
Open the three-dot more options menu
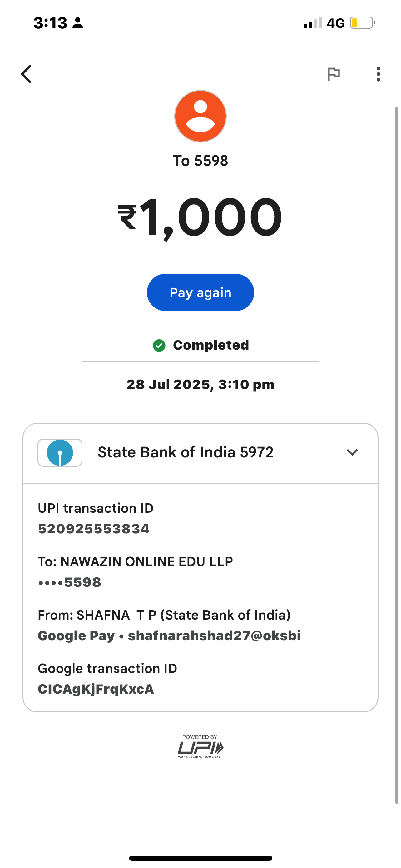(379, 74)
